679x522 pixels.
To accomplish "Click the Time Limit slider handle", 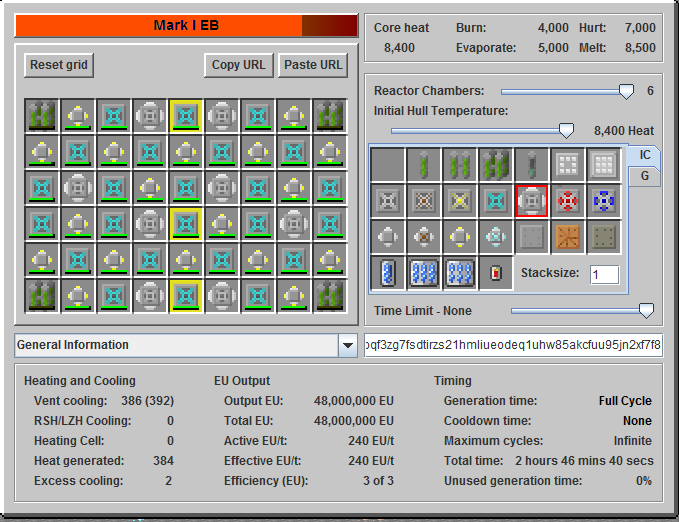I will (x=646, y=311).
